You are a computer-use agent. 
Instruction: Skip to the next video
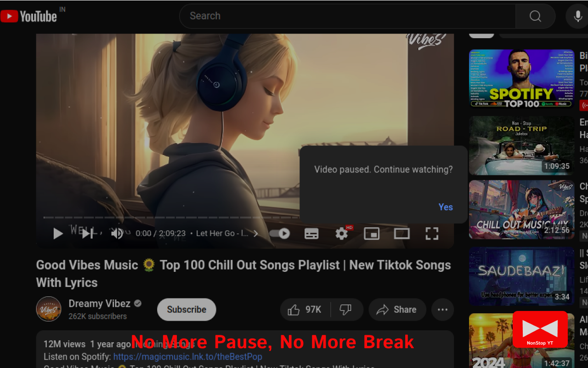[x=88, y=234]
